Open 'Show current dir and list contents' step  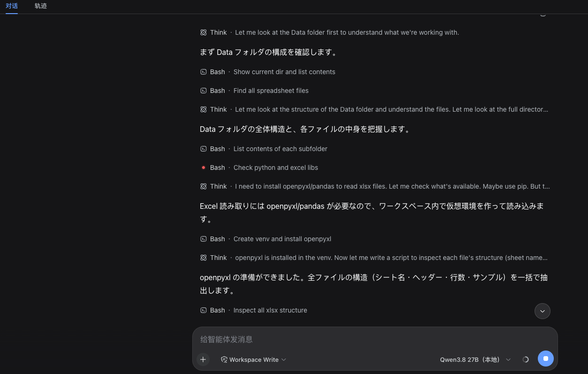click(268, 72)
